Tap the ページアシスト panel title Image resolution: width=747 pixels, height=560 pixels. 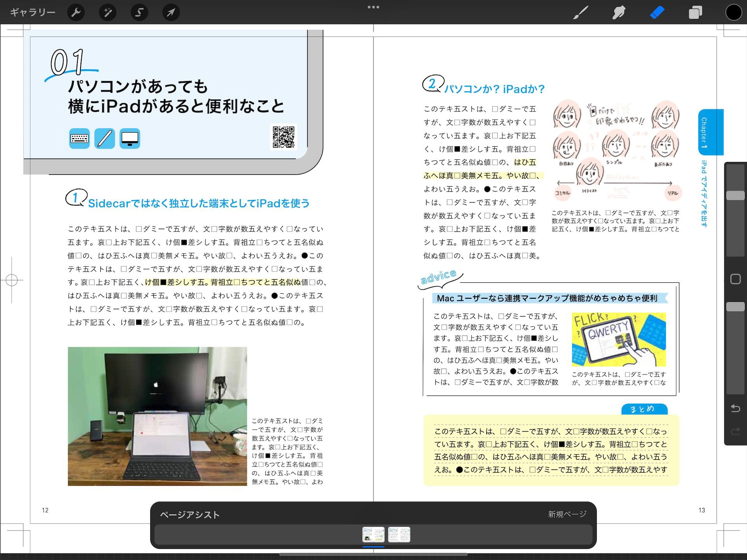tap(190, 514)
